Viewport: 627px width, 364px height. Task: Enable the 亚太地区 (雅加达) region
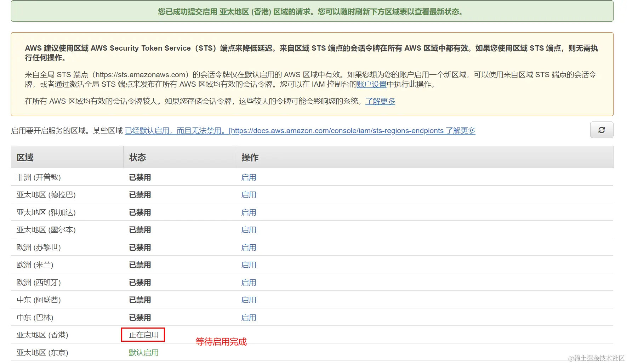249,212
